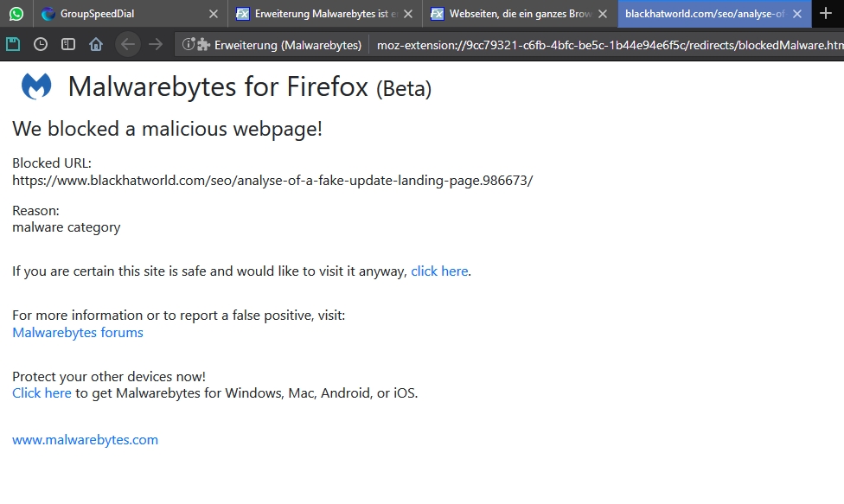Click 'Click here' to get Malwarebytes
Image resolution: width=844 pixels, height=504 pixels.
42,393
